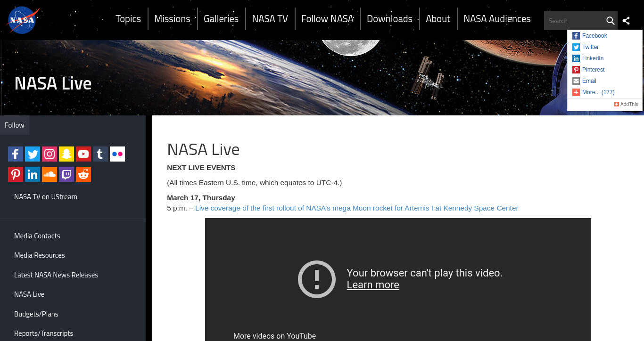Open NASA's SoundCloud icon in sidebar
This screenshot has height=341, width=644.
pyautogui.click(x=50, y=174)
